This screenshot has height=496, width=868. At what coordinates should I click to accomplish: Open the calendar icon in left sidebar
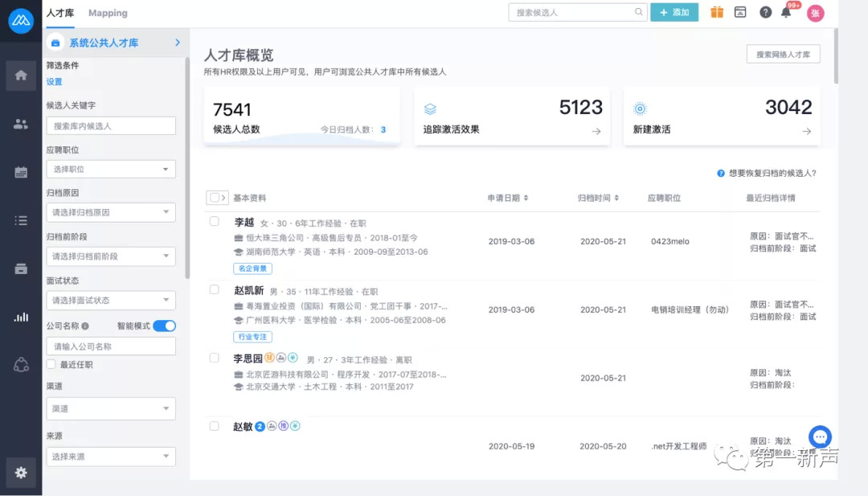21,172
